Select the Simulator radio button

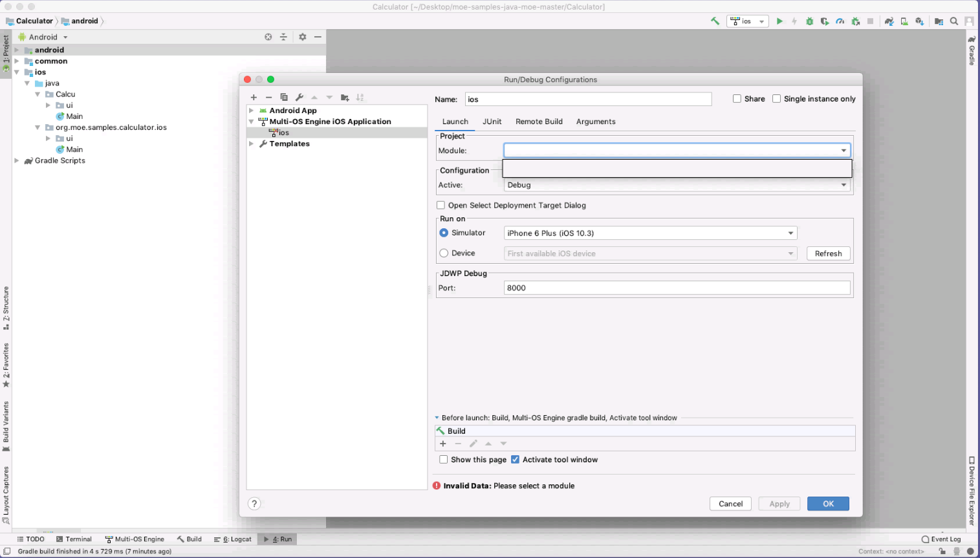(444, 233)
